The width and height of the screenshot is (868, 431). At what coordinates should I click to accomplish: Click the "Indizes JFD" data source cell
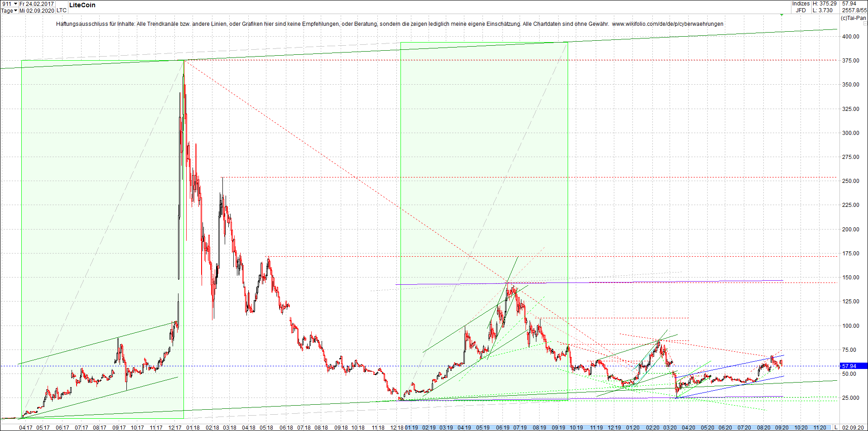pos(800,7)
